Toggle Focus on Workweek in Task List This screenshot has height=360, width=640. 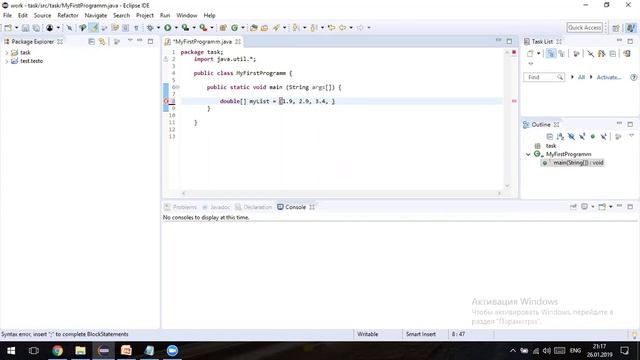click(x=576, y=54)
